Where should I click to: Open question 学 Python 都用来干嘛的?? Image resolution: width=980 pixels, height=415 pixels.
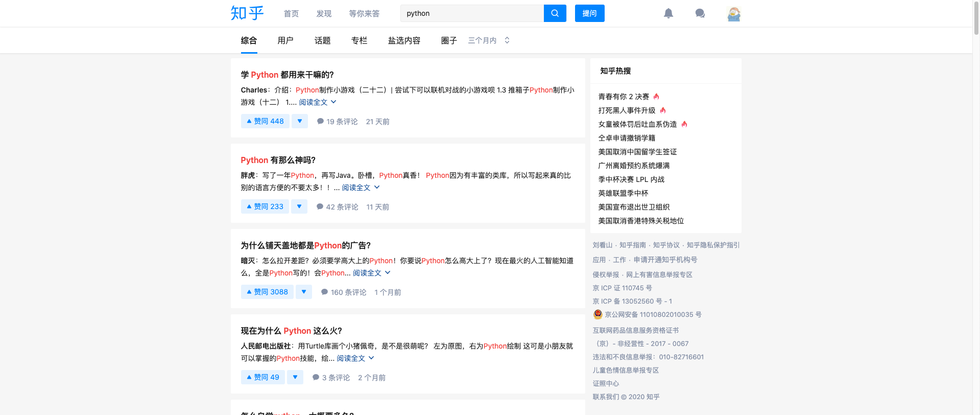pyautogui.click(x=287, y=75)
